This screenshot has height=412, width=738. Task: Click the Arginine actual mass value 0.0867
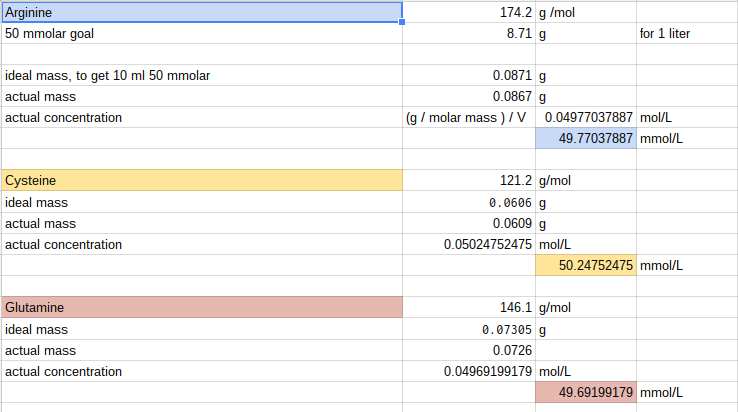[469, 97]
